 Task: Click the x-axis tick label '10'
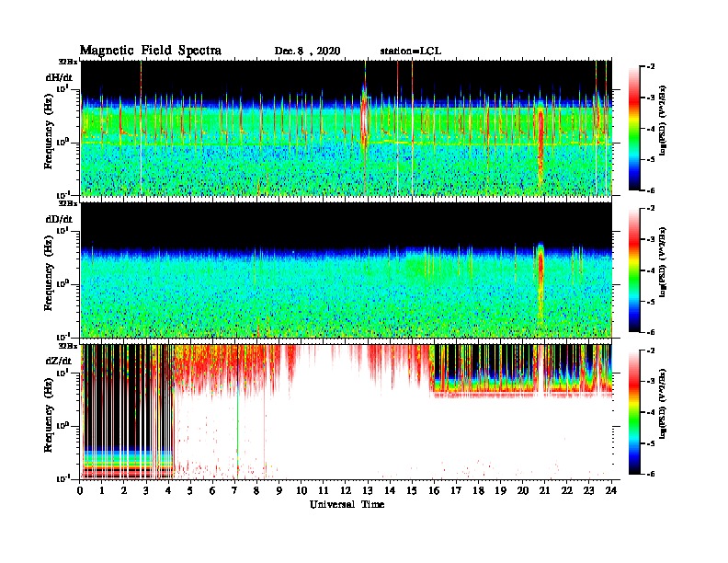[301, 491]
